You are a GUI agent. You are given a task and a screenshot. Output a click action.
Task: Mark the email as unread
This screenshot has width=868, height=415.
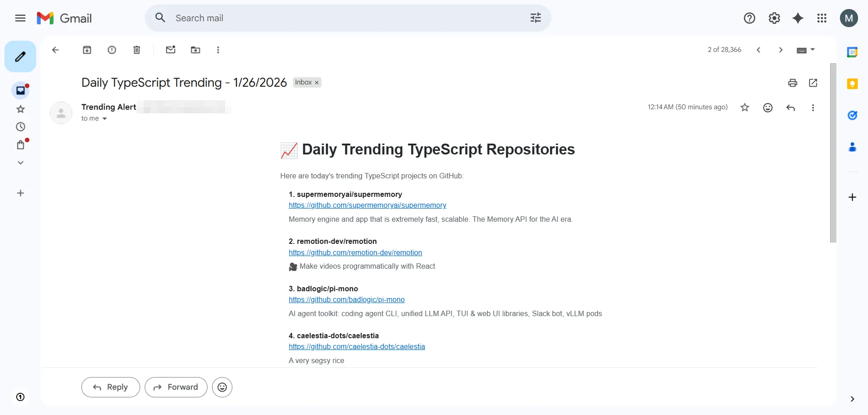click(x=170, y=50)
